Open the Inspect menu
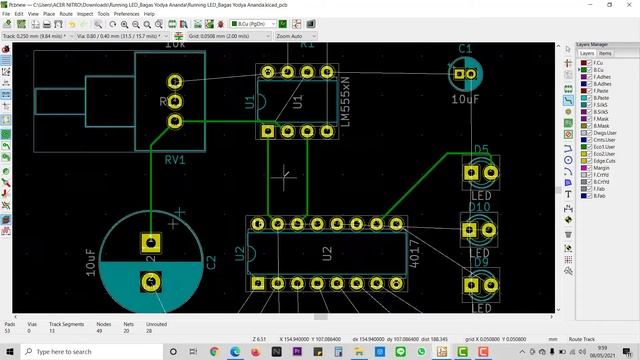 tap(85, 14)
